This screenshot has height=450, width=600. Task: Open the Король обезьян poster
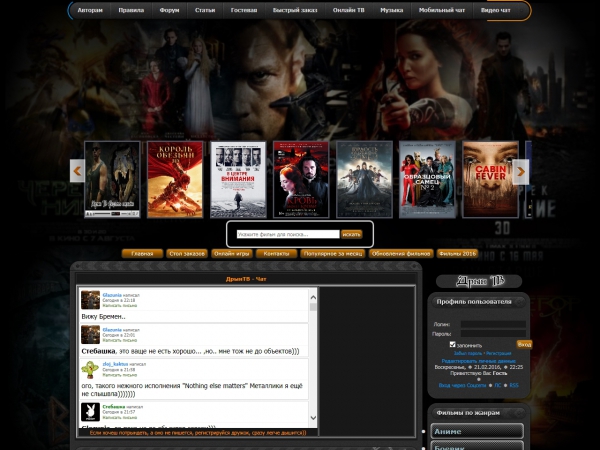point(175,179)
